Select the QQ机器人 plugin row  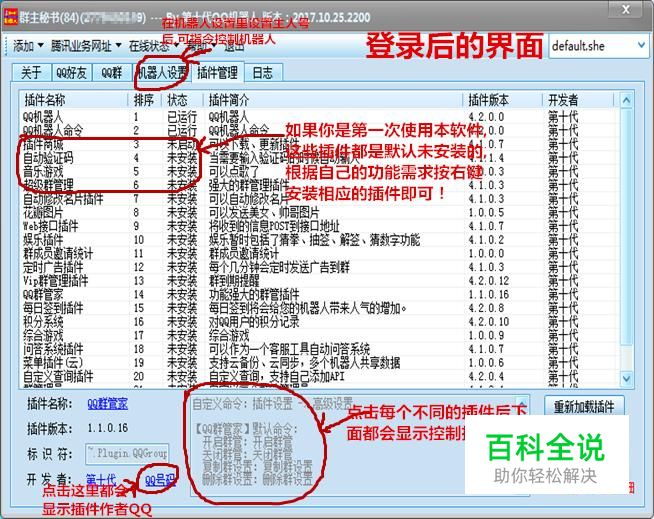click(x=319, y=117)
